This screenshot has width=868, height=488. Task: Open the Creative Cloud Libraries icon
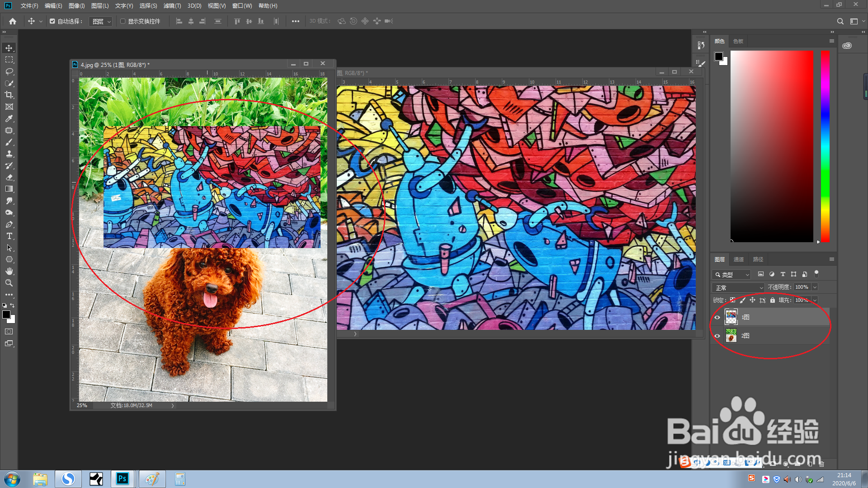click(x=847, y=46)
